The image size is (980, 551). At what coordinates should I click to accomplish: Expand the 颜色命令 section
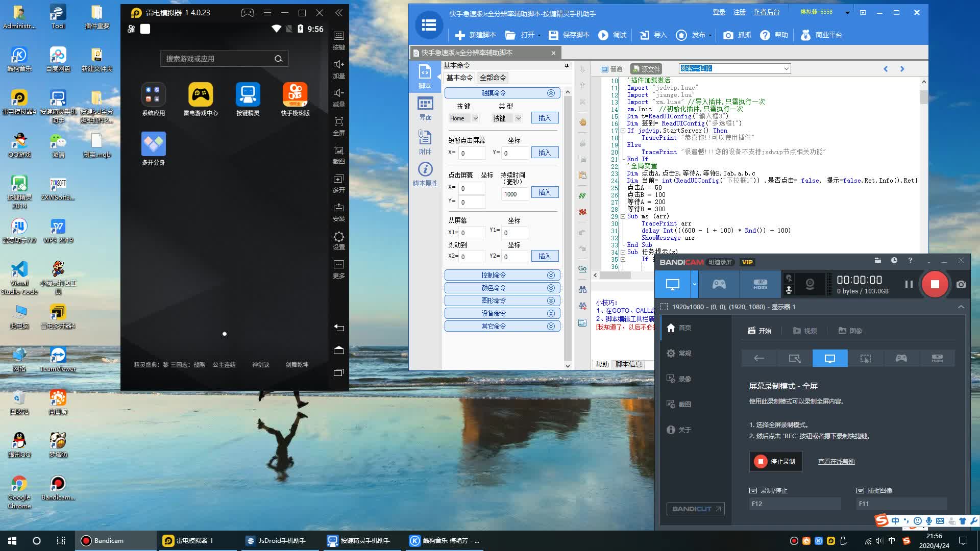pos(502,288)
